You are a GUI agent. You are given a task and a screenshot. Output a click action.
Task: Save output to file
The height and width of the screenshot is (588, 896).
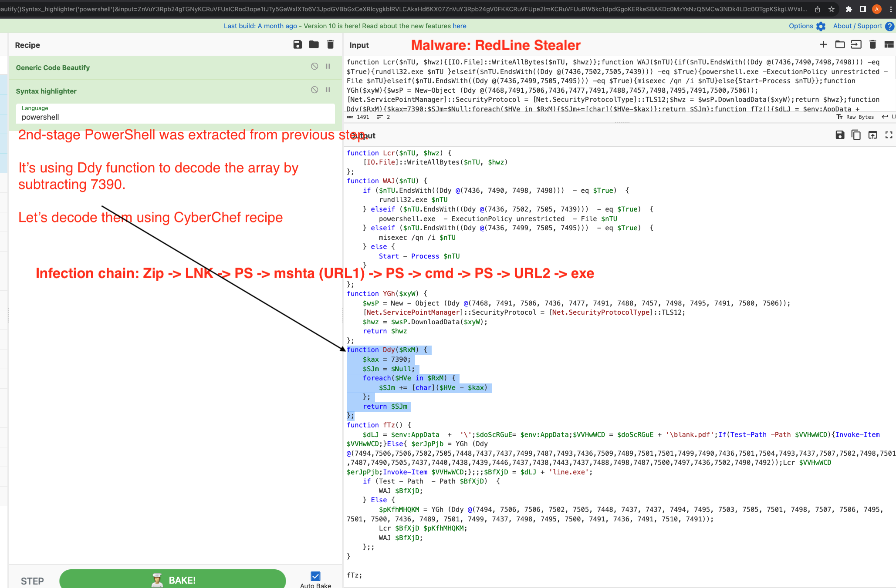pyautogui.click(x=840, y=135)
